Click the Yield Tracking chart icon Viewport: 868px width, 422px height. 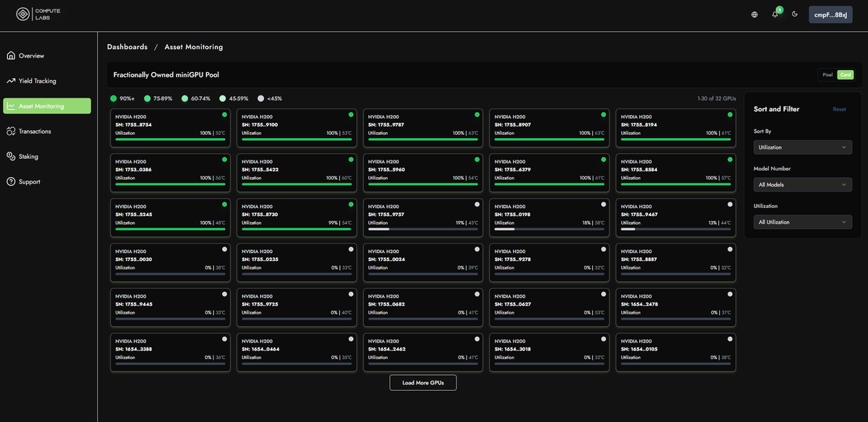coord(11,81)
